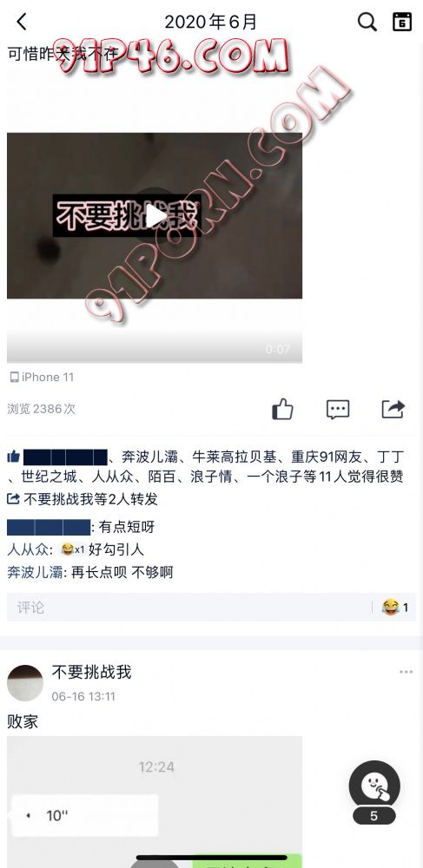Open the three-dot menu on second post
The height and width of the screenshot is (868, 423).
click(x=406, y=672)
